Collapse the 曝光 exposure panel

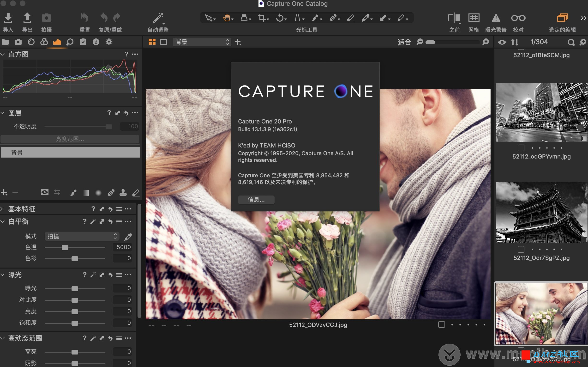pyautogui.click(x=3, y=275)
